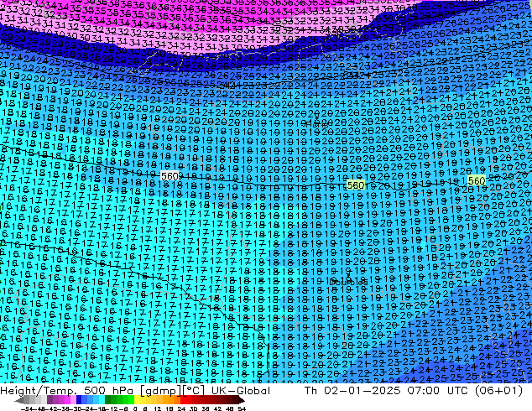532x411 pixels.
Task: Click the bright red swatch above 24 in legend
Action: (x=184, y=400)
